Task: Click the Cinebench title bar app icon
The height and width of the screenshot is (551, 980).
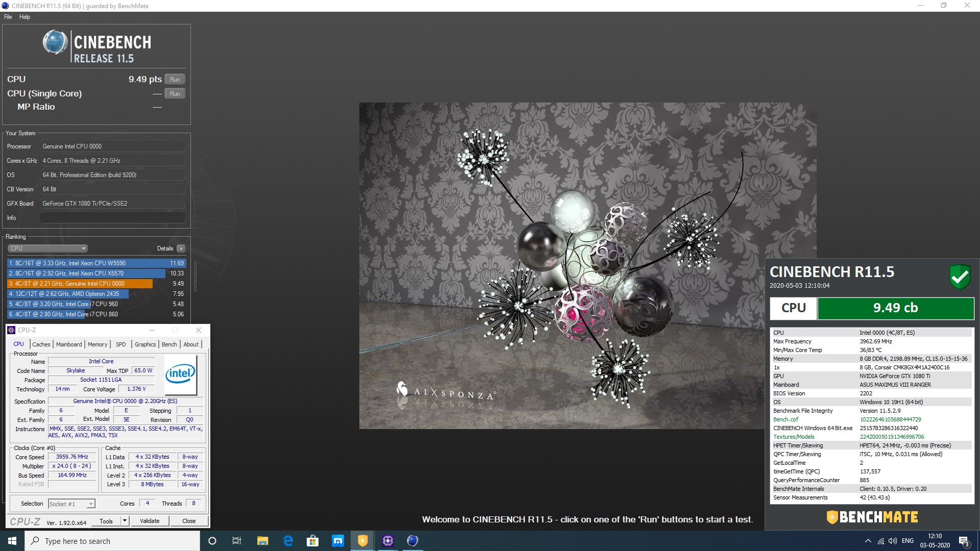Action: point(6,6)
